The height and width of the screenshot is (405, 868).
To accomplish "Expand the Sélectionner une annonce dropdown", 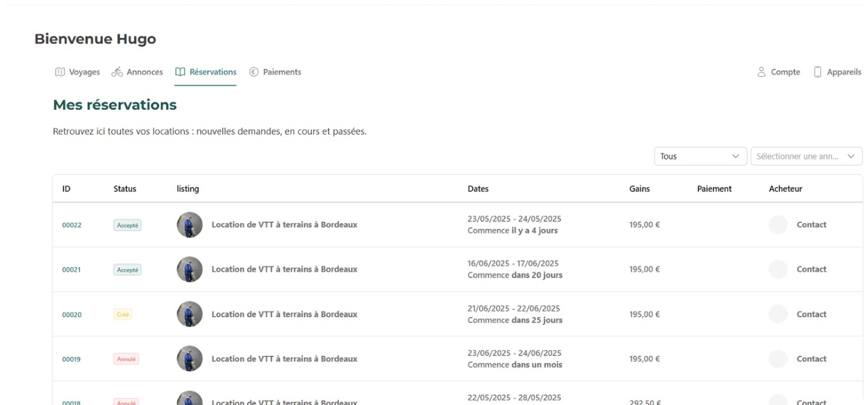I will click(x=806, y=156).
